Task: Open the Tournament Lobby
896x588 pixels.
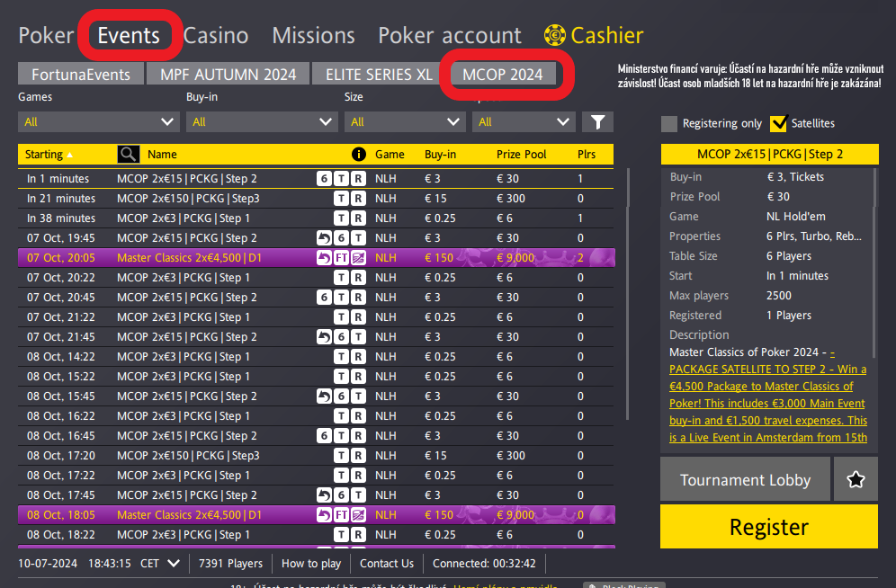Action: point(745,479)
